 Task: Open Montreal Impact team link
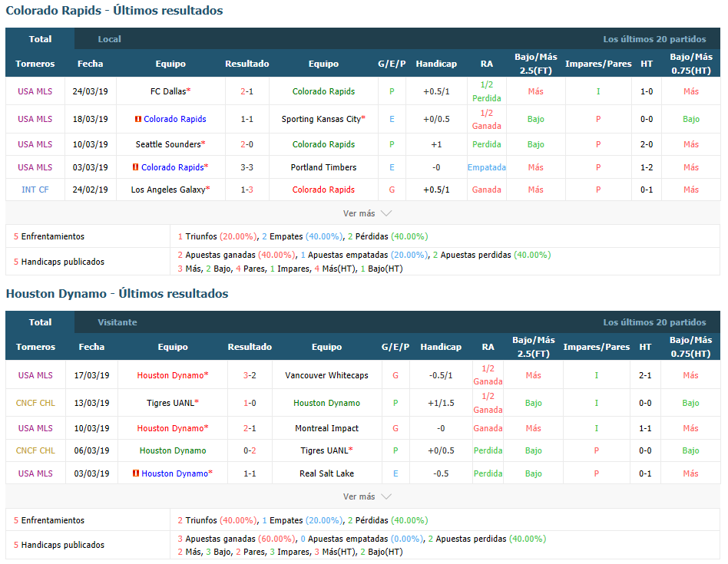coord(326,428)
